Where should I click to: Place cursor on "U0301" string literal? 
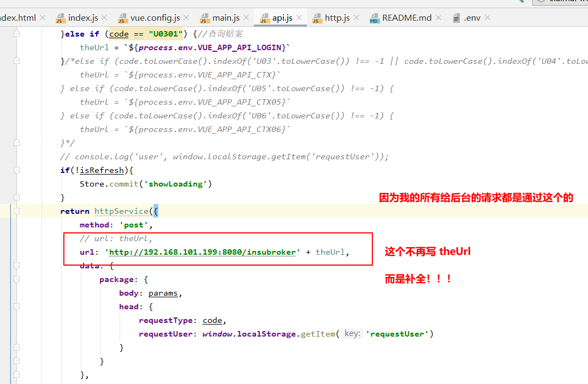coord(166,34)
